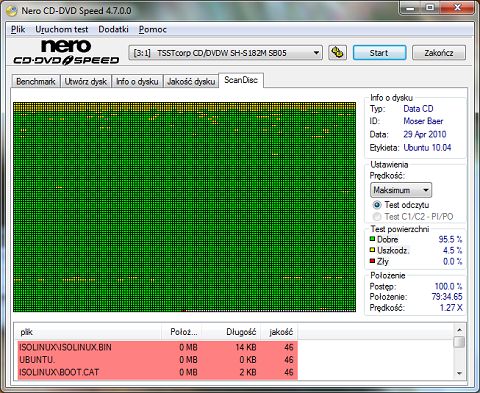The width and height of the screenshot is (480, 393).
Task: Click the Data CD type value
Action: click(418, 109)
